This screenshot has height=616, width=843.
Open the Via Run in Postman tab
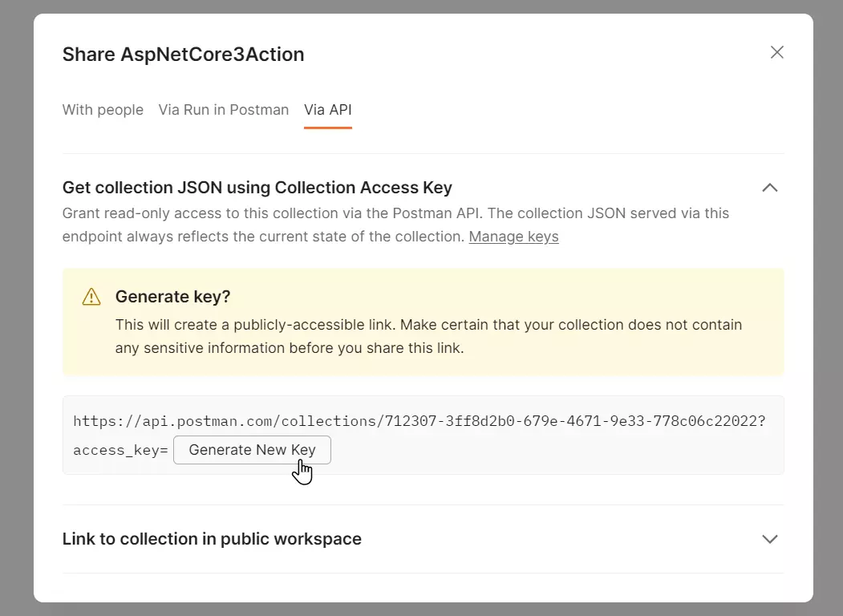pyautogui.click(x=224, y=110)
